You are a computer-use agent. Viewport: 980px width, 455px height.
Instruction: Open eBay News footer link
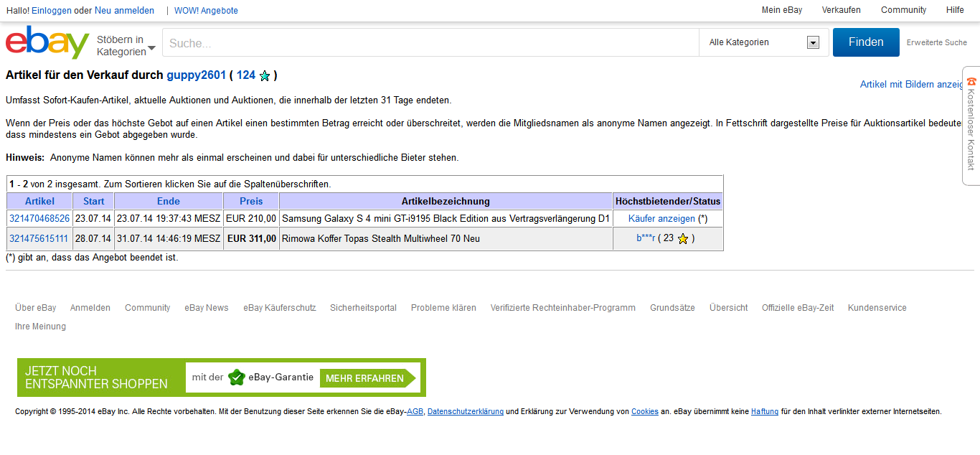coord(207,308)
